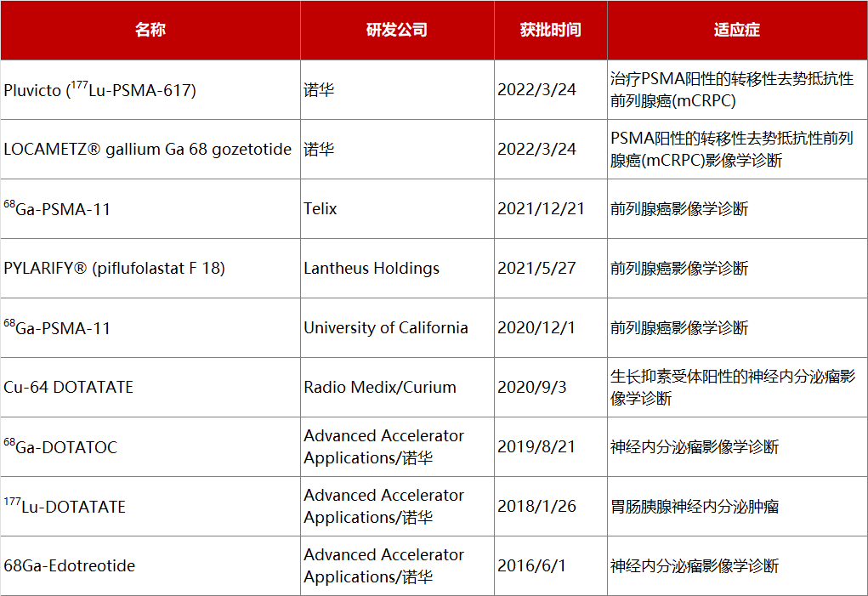Click the 获批时间 column header
Screen dimensions: 868x596
coord(550,30)
